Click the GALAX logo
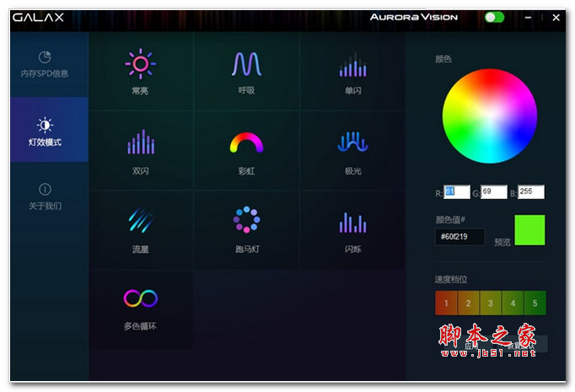575x392 pixels. (x=38, y=17)
